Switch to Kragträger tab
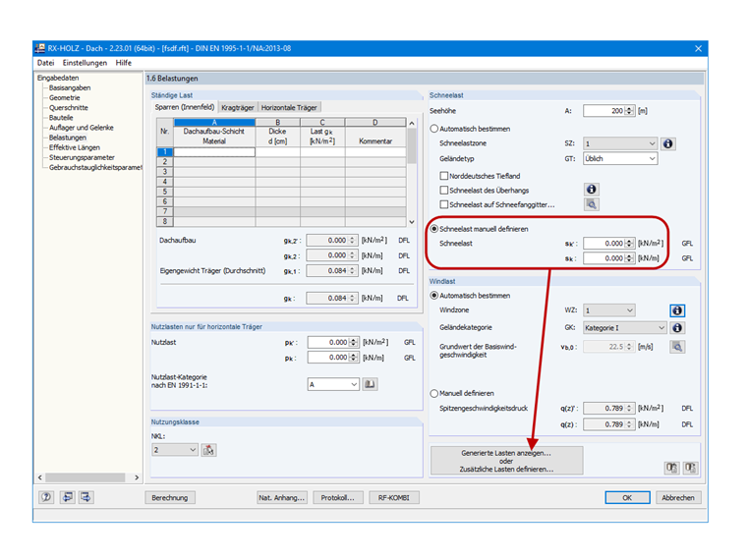The width and height of the screenshot is (747, 560). pos(237,108)
